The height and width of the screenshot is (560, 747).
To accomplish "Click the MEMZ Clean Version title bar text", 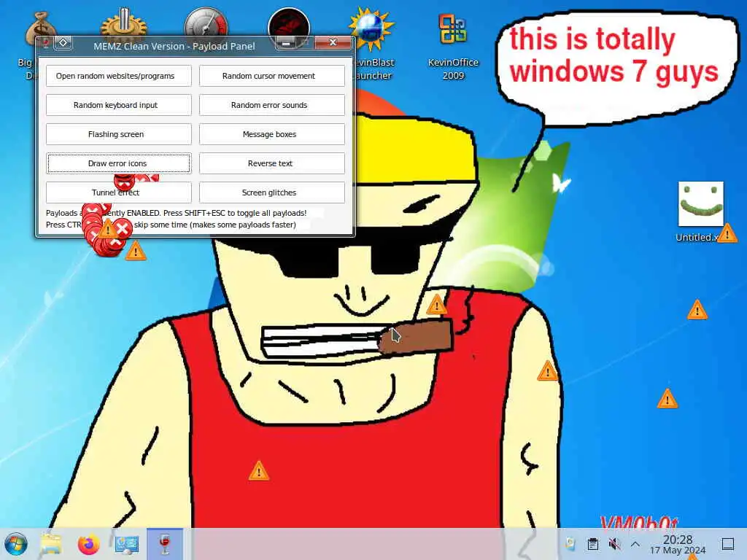I will (x=174, y=46).
